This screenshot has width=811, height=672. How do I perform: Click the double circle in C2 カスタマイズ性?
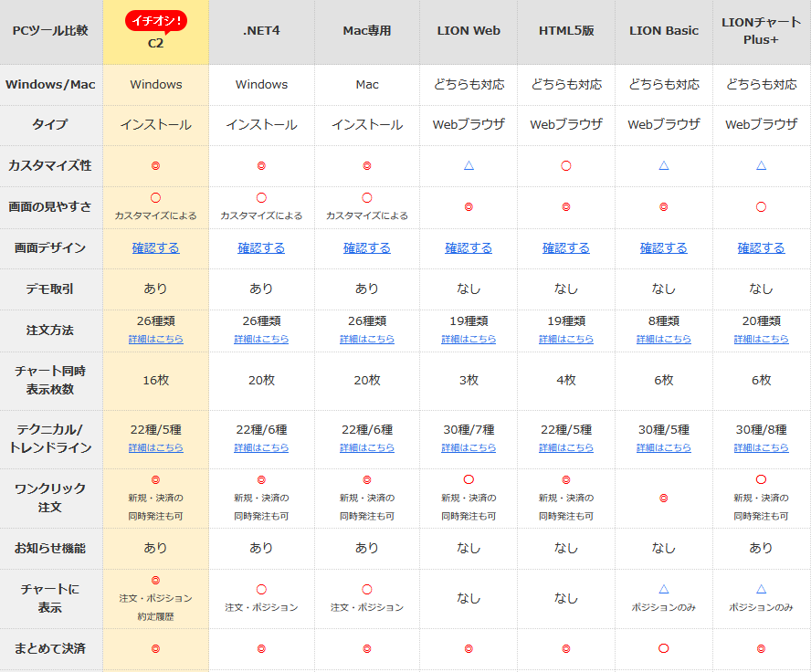coord(155,166)
